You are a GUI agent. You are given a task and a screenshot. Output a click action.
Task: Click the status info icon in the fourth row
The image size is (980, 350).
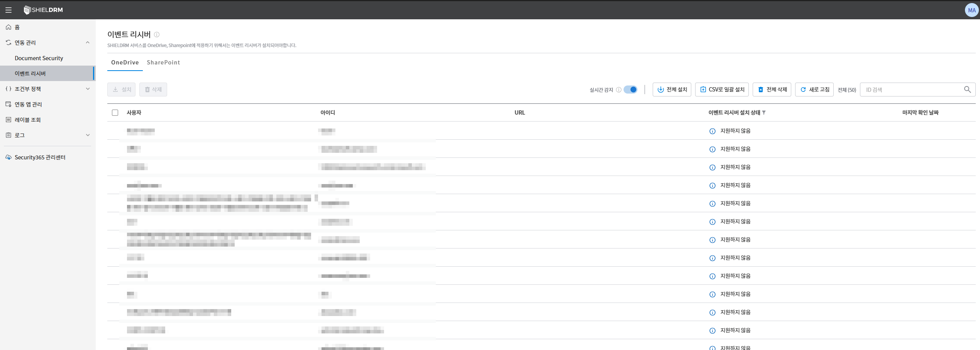coord(713,186)
